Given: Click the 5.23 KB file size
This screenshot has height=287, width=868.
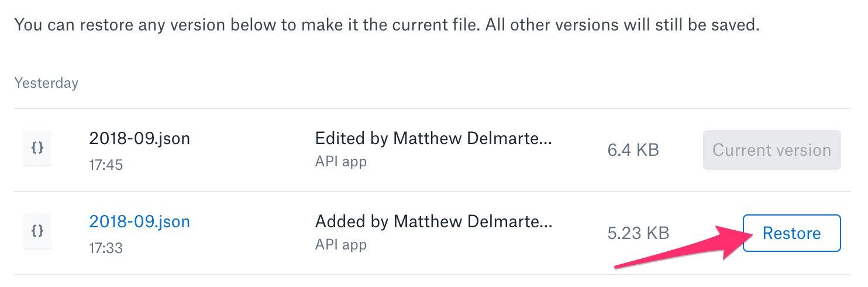Looking at the screenshot, I should click(638, 234).
